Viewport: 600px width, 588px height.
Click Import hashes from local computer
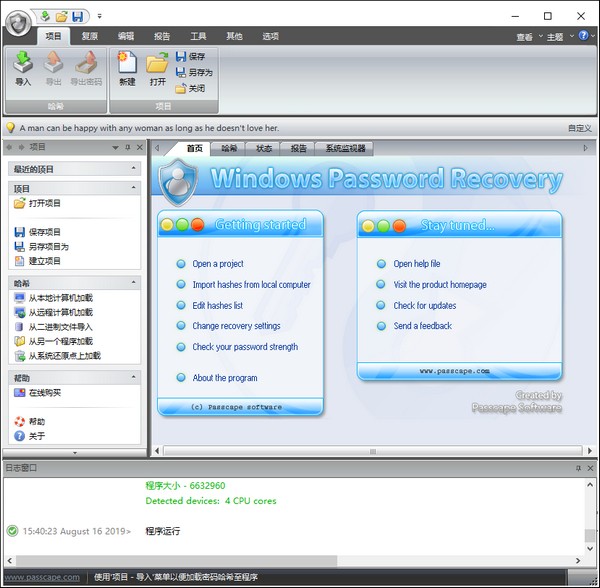(251, 285)
